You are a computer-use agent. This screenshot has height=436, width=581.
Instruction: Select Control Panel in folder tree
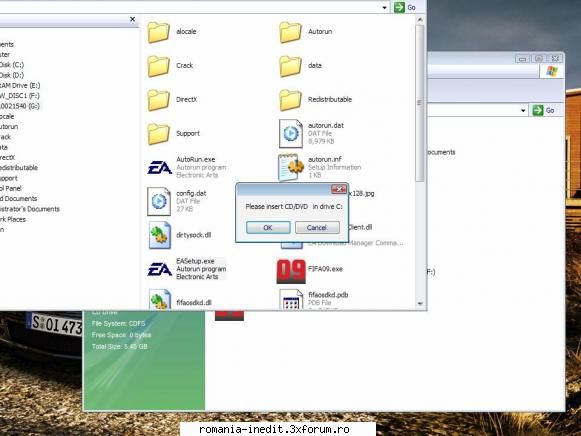11,188
